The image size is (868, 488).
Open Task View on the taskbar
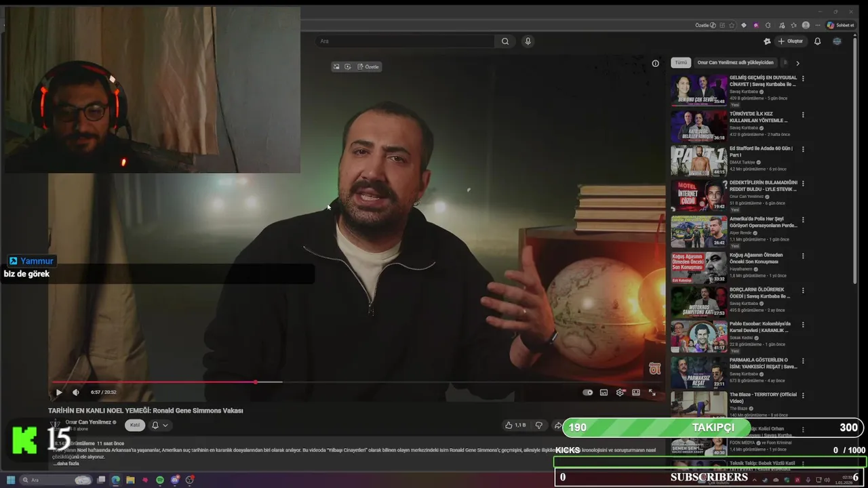click(102, 480)
